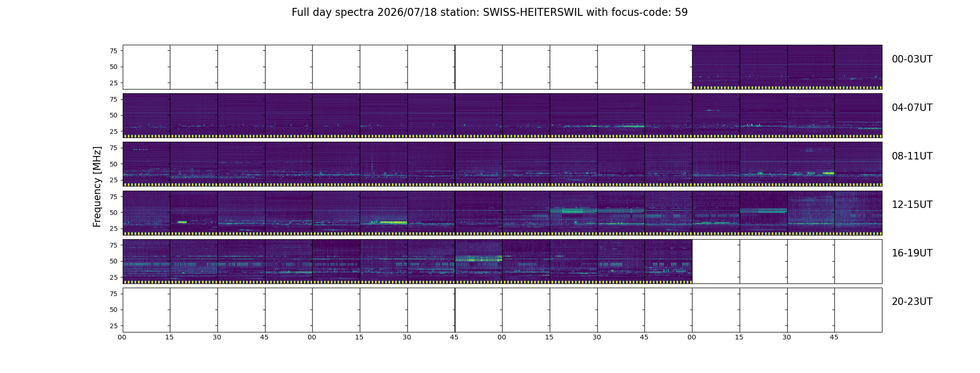
Task: Select the 12-15UT row label
Action: (912, 205)
